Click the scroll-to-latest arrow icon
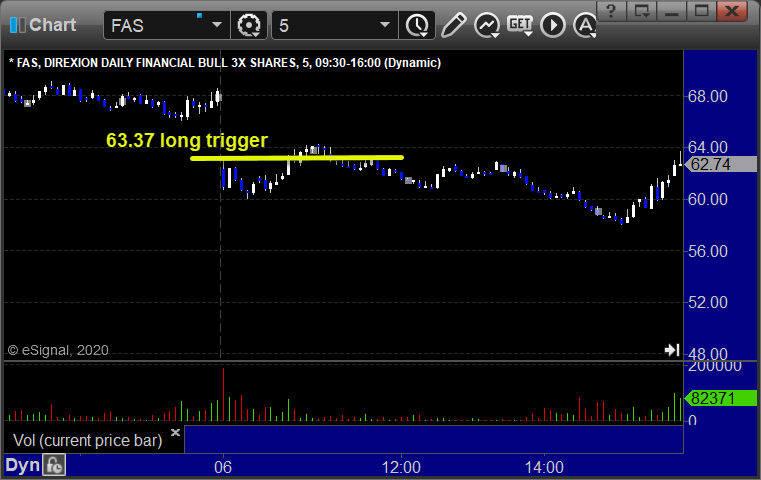This screenshot has width=761, height=480. pos(672,349)
